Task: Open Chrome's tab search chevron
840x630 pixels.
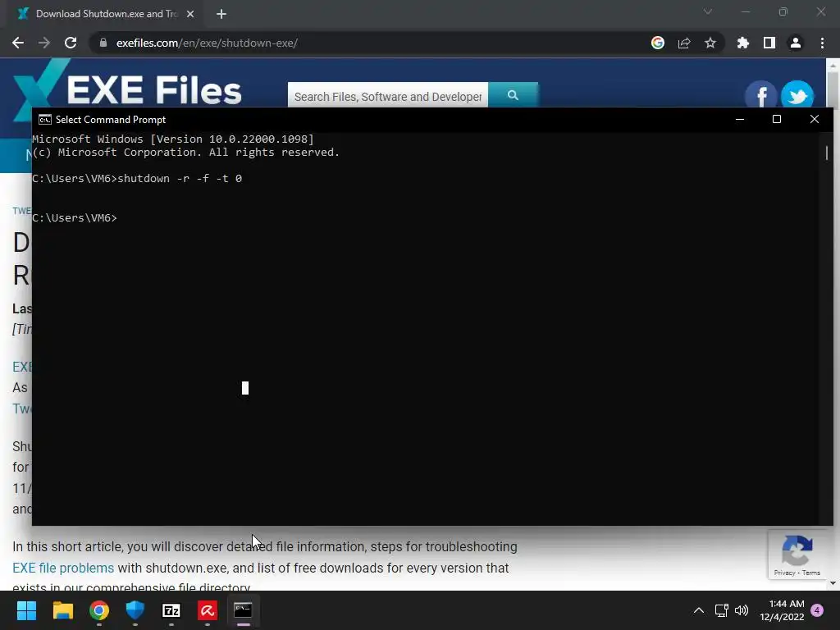Action: [x=708, y=11]
